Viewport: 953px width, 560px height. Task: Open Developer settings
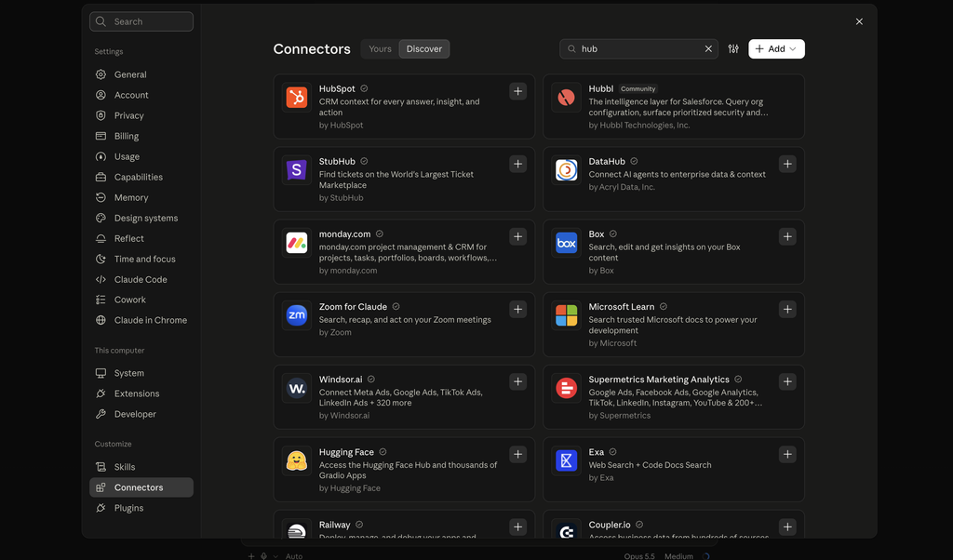pyautogui.click(x=141, y=414)
